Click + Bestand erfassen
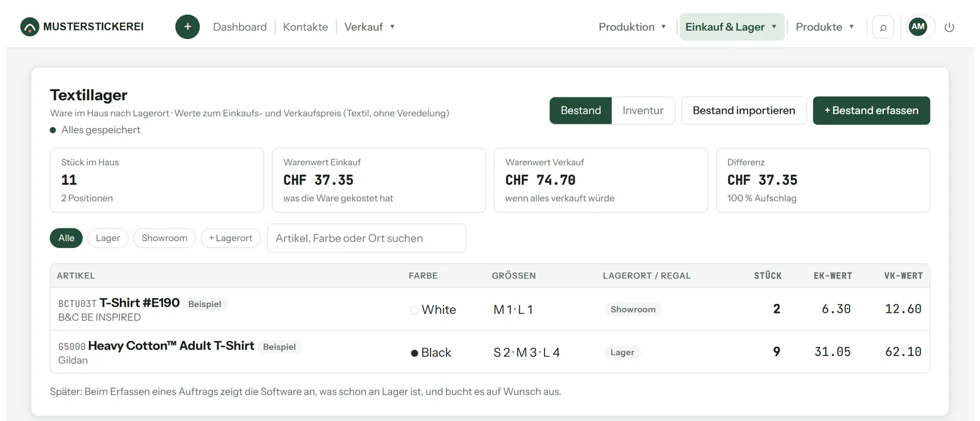The height and width of the screenshot is (421, 980). tap(871, 110)
